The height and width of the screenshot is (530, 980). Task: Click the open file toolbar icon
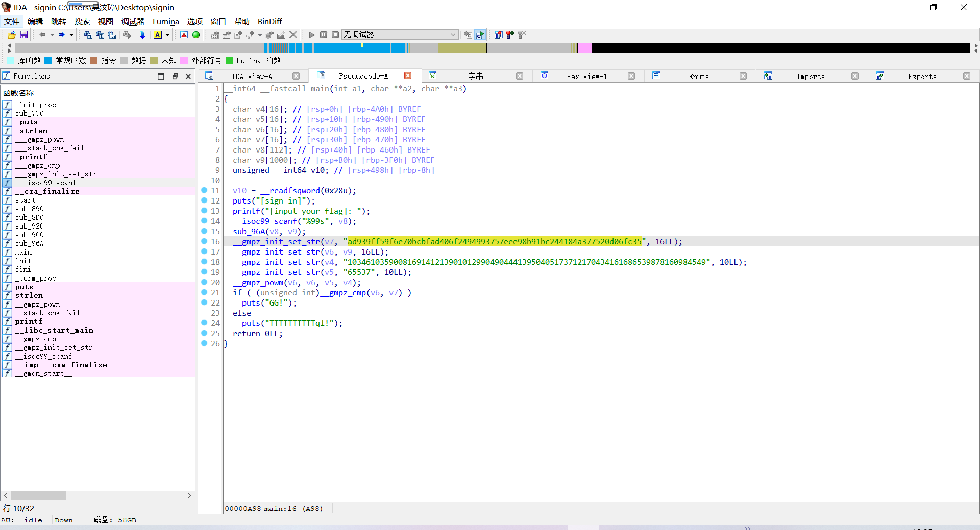tap(11, 35)
